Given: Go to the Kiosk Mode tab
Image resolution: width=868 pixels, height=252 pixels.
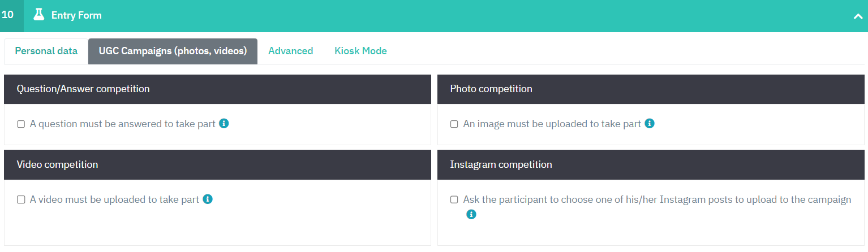Looking at the screenshot, I should tap(360, 51).
